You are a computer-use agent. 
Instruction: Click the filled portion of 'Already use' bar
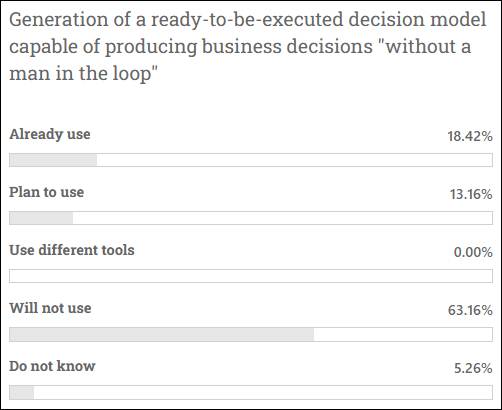[53, 160]
